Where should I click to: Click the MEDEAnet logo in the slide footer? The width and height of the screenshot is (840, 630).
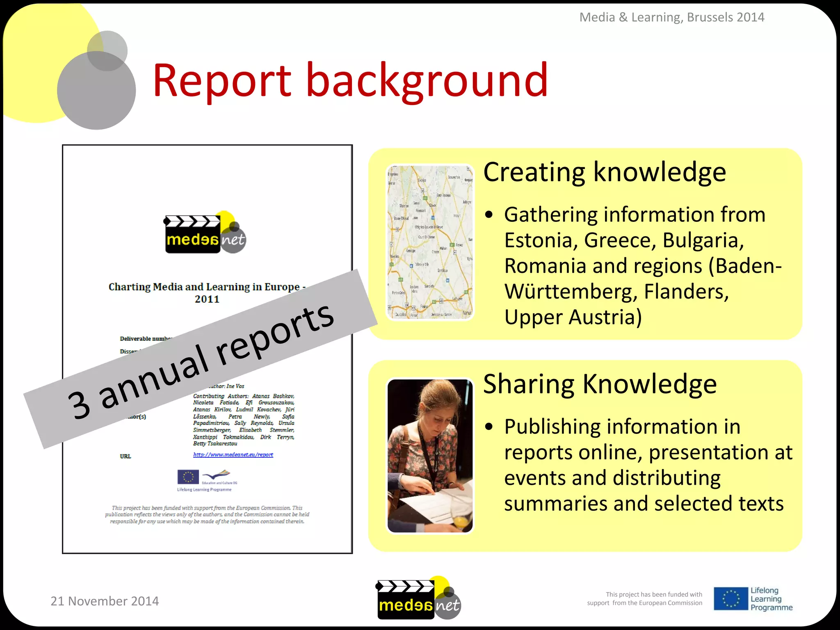[419, 598]
